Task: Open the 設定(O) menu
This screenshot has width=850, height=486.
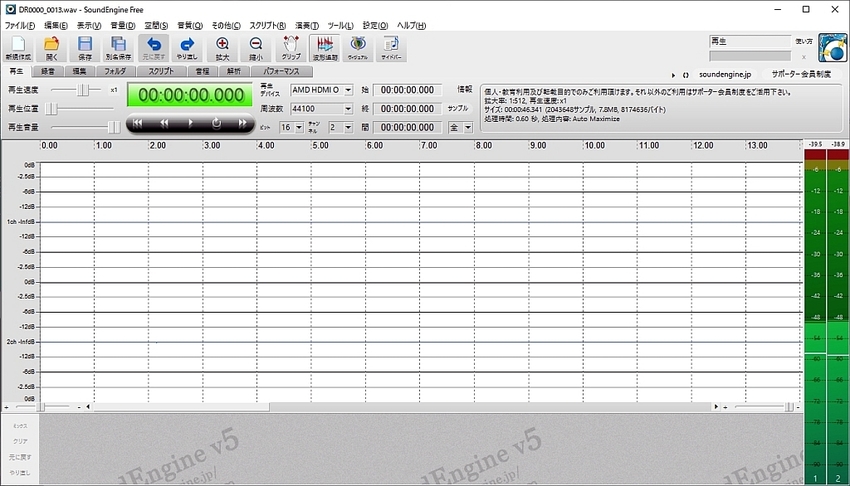Action: [x=375, y=25]
